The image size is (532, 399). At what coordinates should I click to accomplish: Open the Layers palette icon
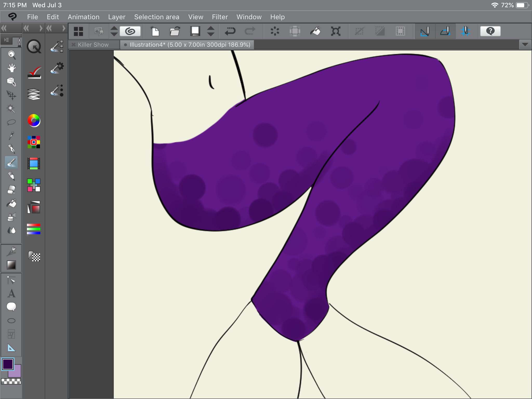pos(34,94)
